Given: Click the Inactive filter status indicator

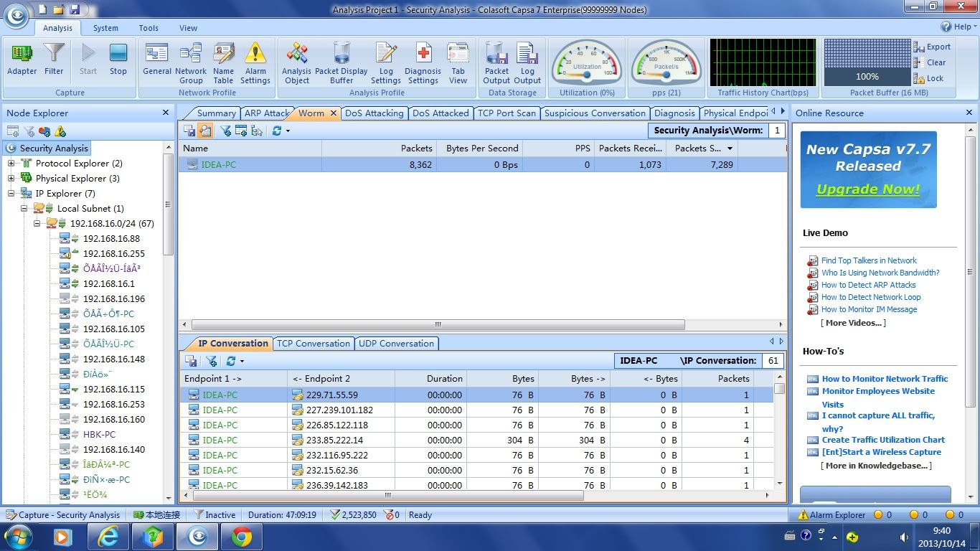Looking at the screenshot, I should [x=215, y=515].
